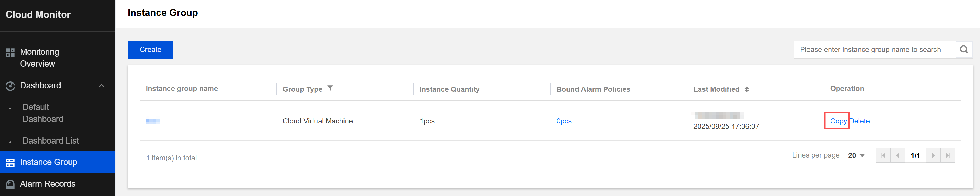
Task: Collapse the Dashboard menu chevron
Action: coord(101,86)
